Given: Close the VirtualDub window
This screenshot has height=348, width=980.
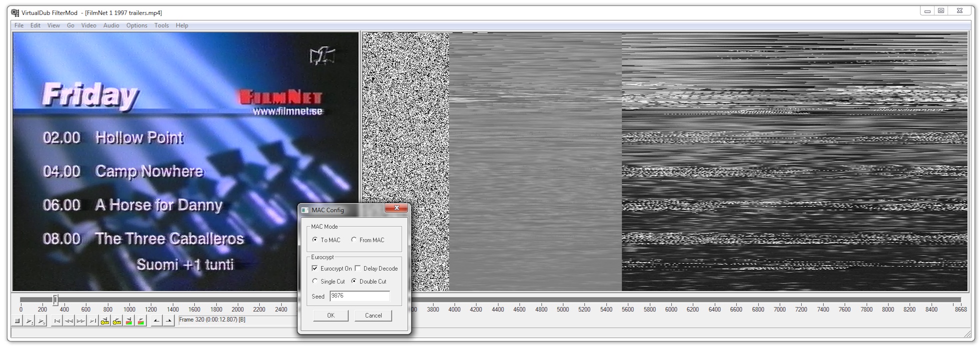Looking at the screenshot, I should coord(960,11).
